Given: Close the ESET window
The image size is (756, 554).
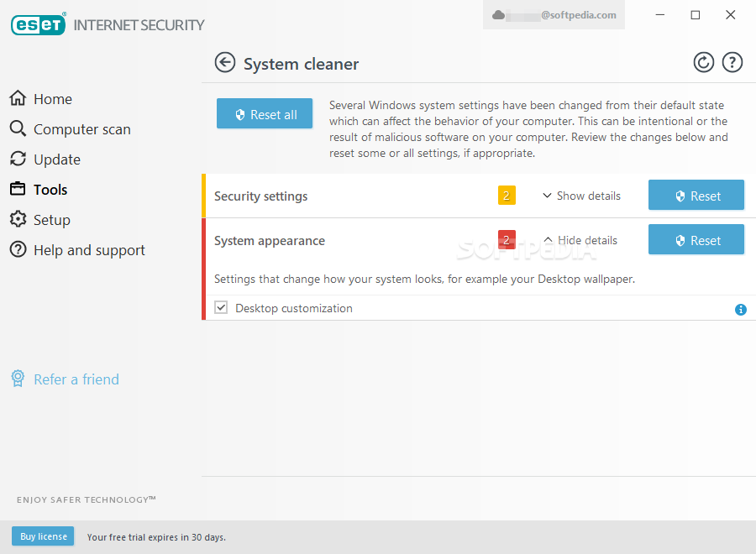Looking at the screenshot, I should (731, 15).
